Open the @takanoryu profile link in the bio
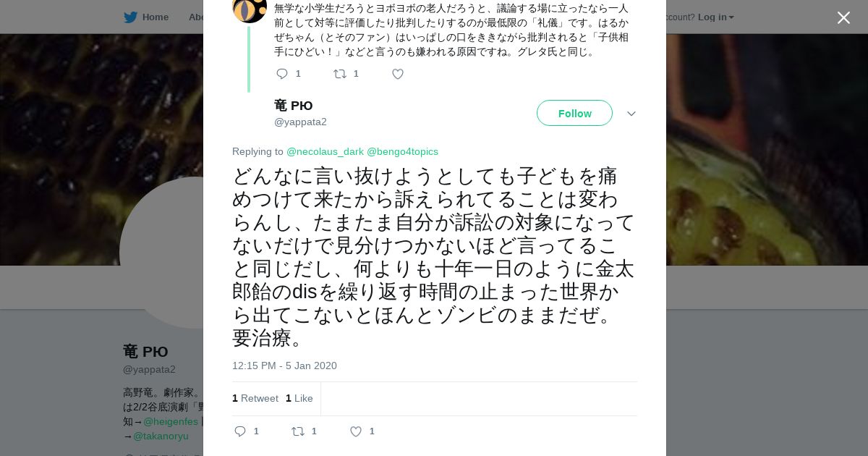The height and width of the screenshot is (456, 868). [x=161, y=436]
